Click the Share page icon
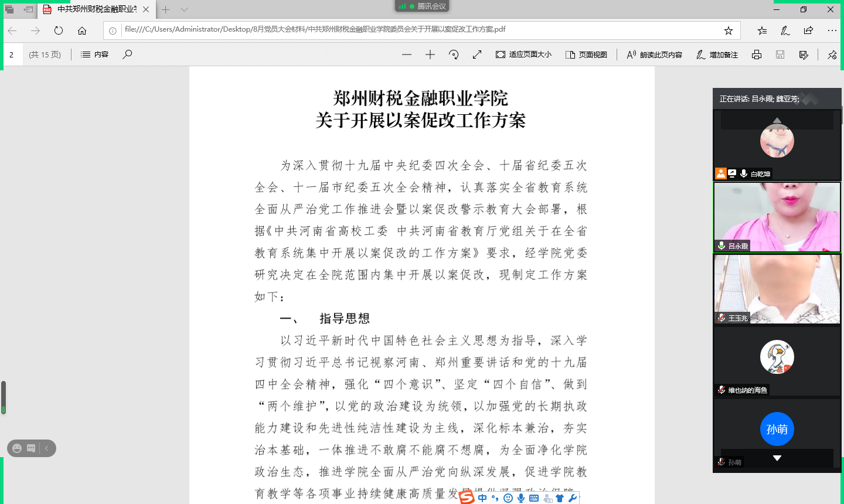This screenshot has height=504, width=844. [x=809, y=30]
